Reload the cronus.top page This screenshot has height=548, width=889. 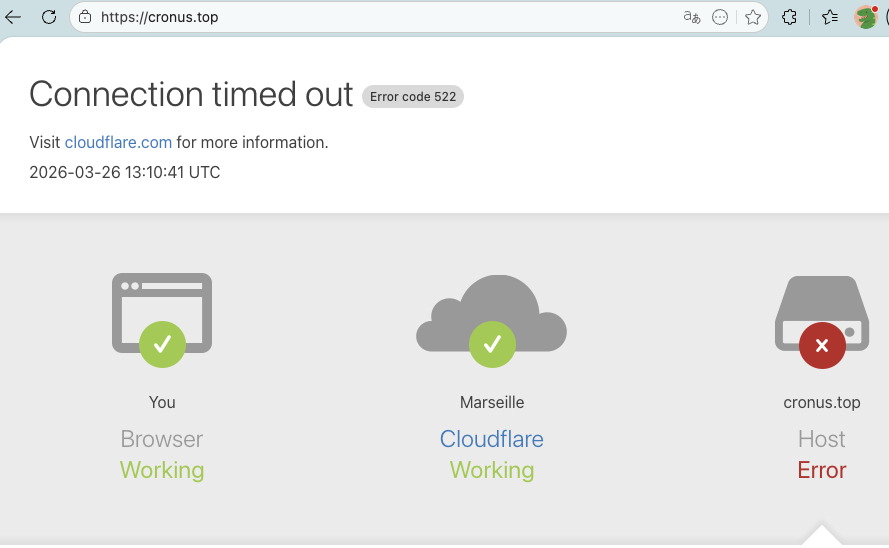point(48,17)
